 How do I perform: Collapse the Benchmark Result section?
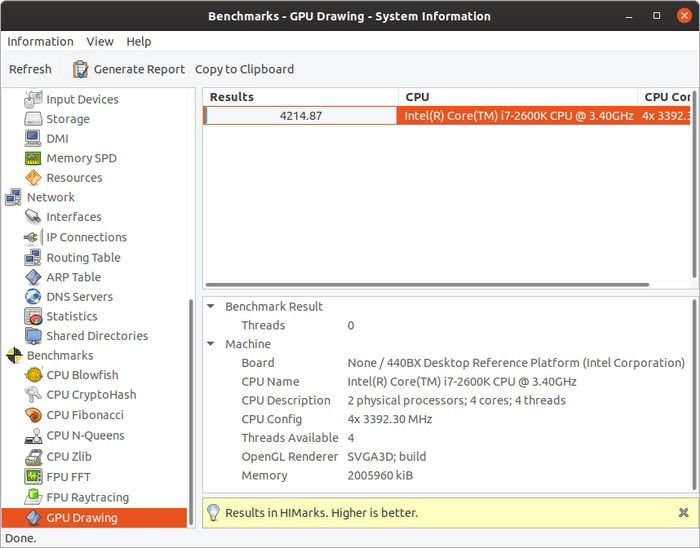(211, 306)
